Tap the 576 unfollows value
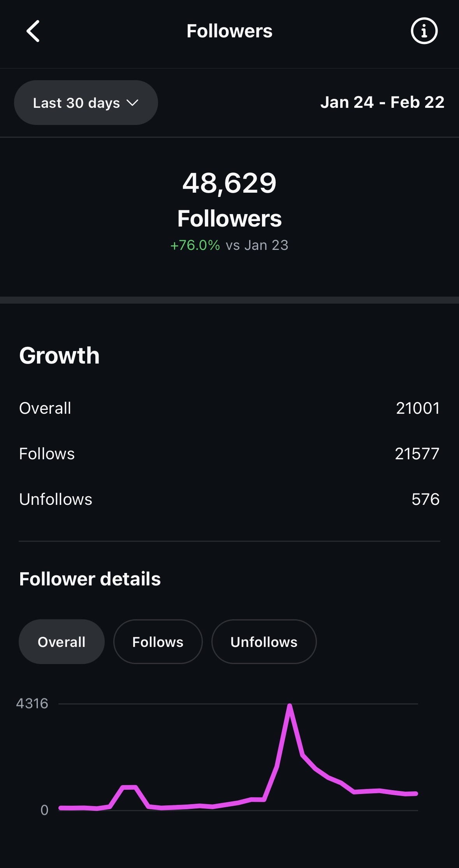459x868 pixels. click(x=426, y=499)
